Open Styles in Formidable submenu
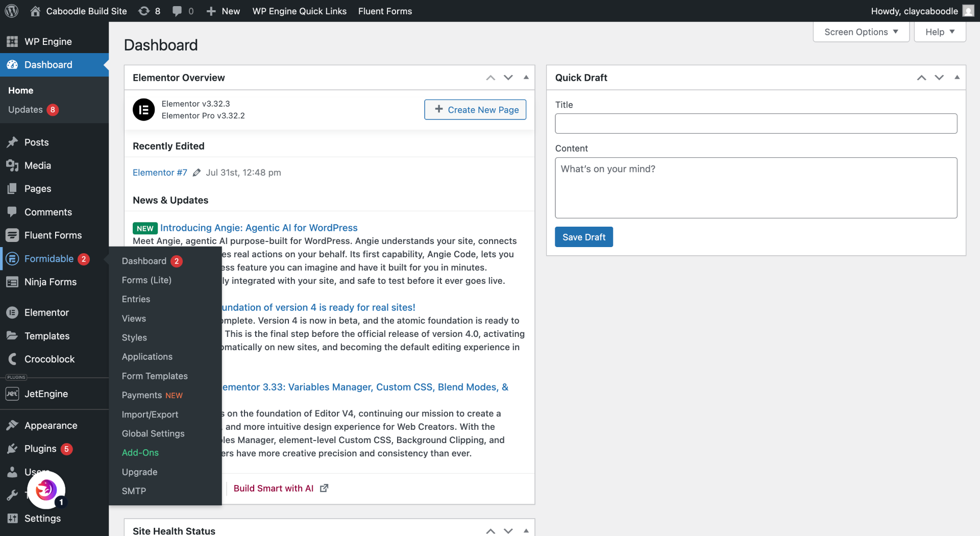Screen dimensions: 980x536 (165, 337)
